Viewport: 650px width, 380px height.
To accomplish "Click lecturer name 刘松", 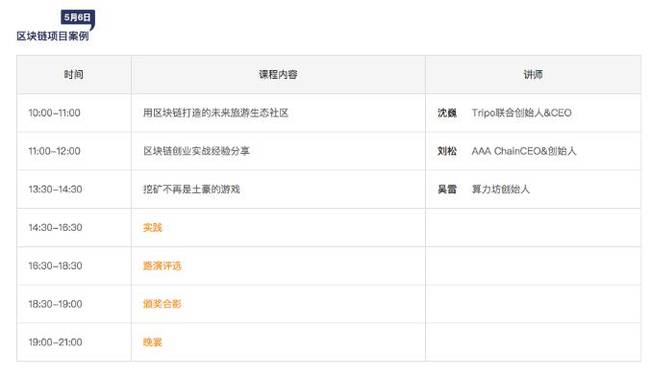I will click(x=447, y=151).
